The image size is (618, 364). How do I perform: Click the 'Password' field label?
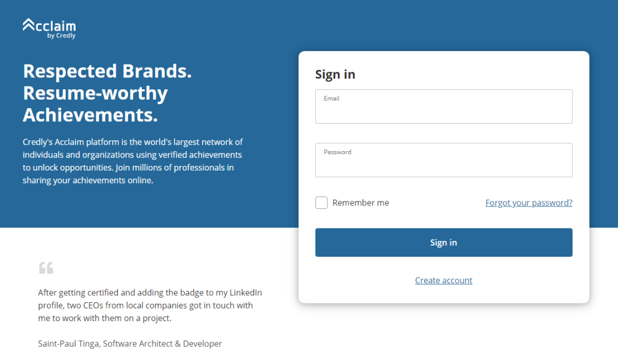point(338,152)
